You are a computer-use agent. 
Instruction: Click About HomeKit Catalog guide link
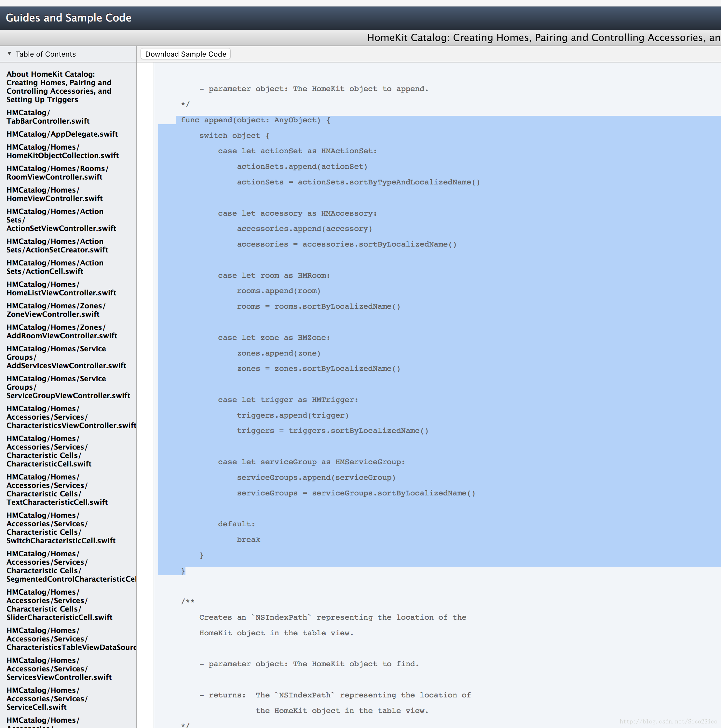[60, 87]
